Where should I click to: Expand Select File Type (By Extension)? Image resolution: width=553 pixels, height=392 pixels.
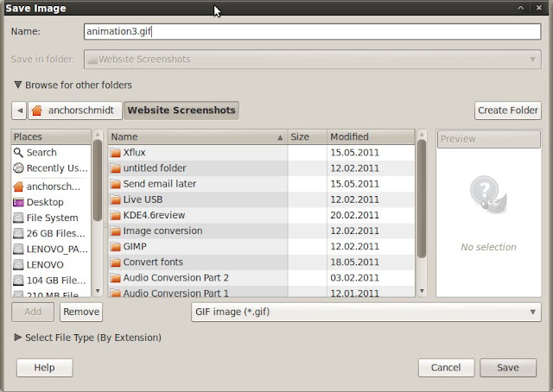pos(17,338)
